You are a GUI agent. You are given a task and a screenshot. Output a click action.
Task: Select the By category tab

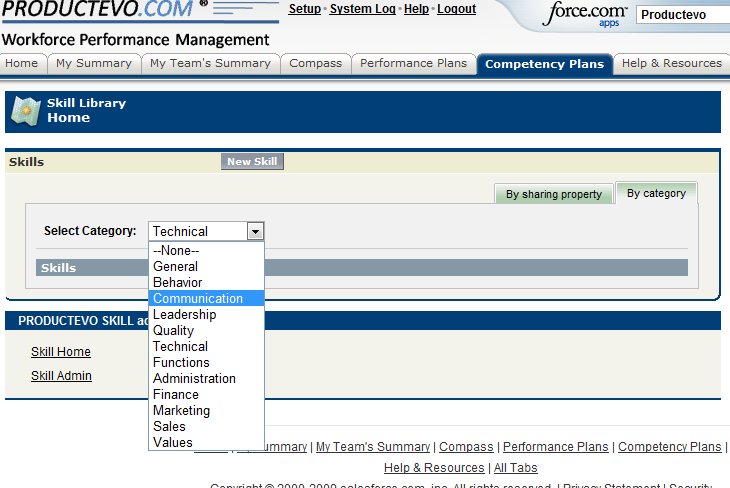656,193
